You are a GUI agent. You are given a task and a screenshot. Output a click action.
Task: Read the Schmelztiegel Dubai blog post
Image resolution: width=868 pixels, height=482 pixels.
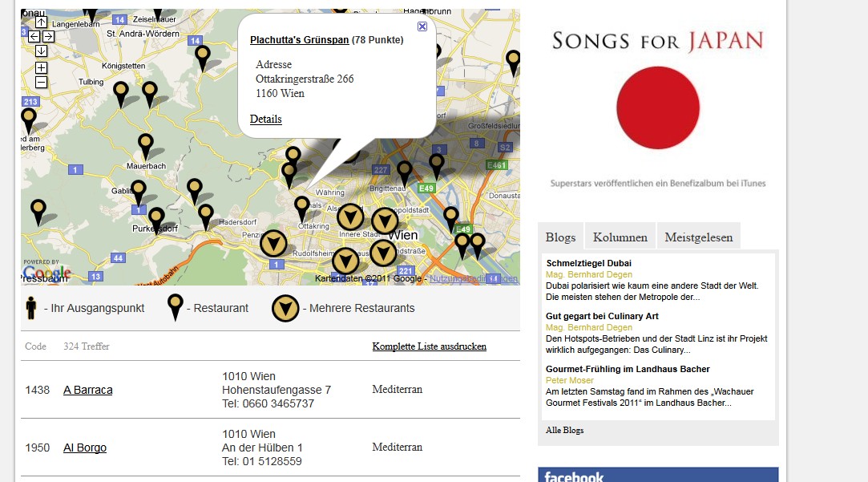[588, 263]
